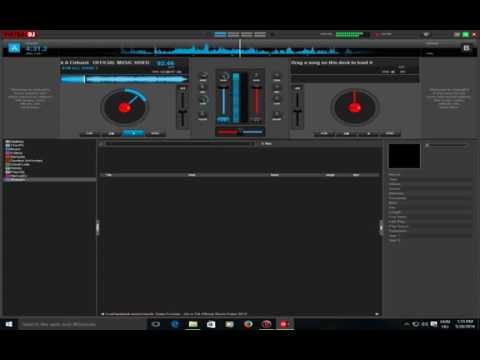Open Chrome from the taskbar
Image resolution: width=480 pixels, height=360 pixels.
tap(248, 324)
